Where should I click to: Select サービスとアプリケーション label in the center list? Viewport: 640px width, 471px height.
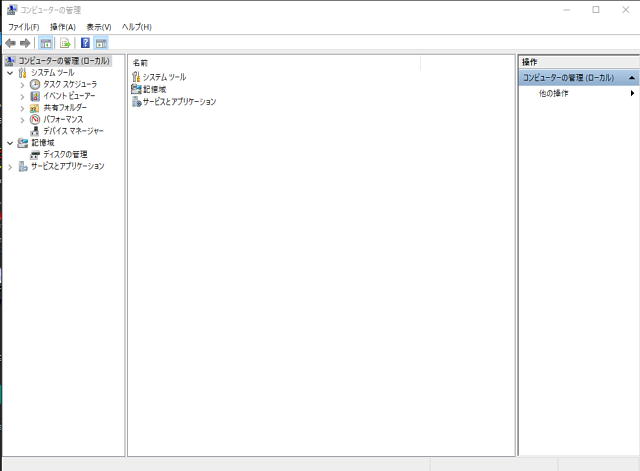click(x=179, y=102)
